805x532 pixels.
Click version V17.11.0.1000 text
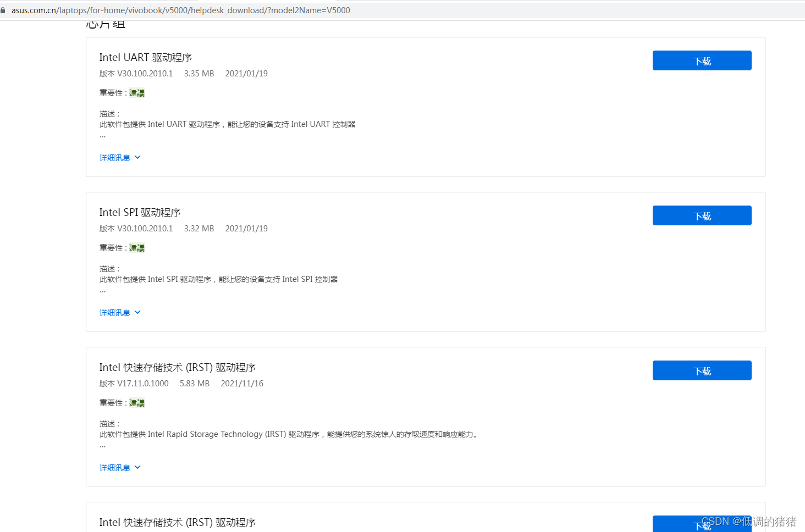[x=134, y=384]
